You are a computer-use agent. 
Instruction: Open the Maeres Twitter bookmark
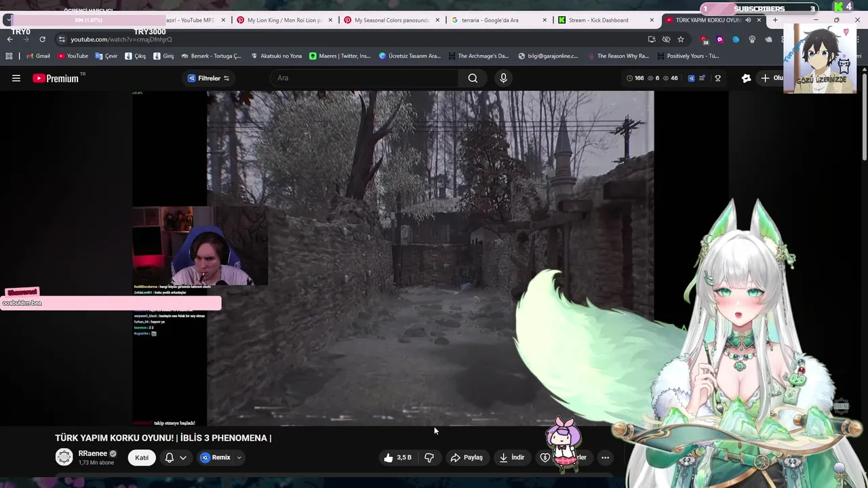click(x=340, y=56)
